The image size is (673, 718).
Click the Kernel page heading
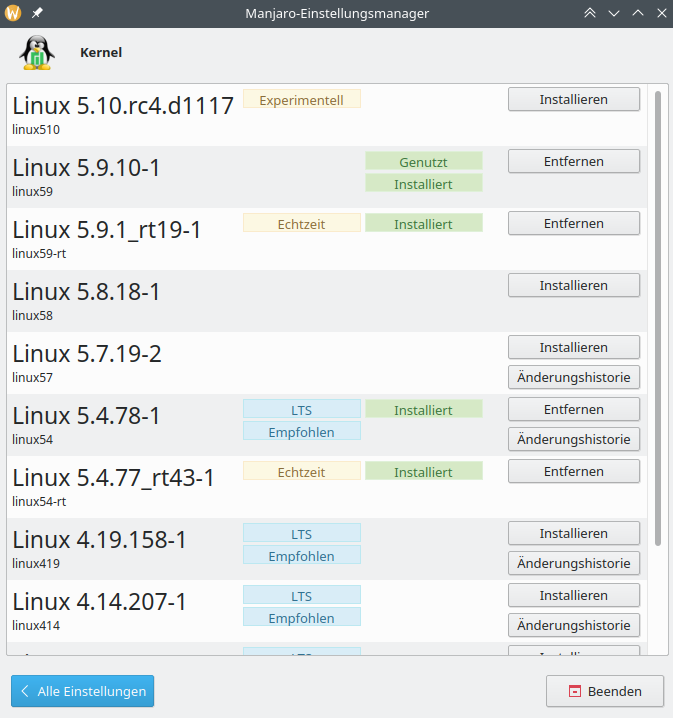click(x=101, y=53)
